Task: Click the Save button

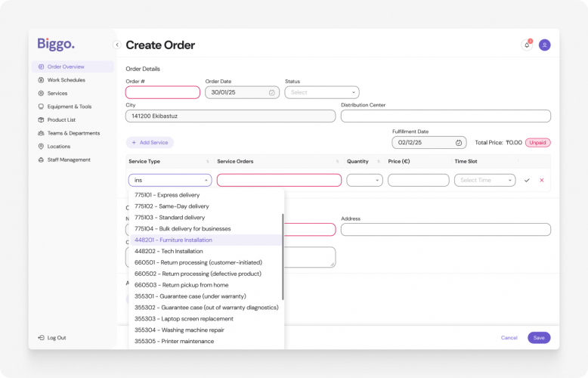Action: pyautogui.click(x=539, y=338)
